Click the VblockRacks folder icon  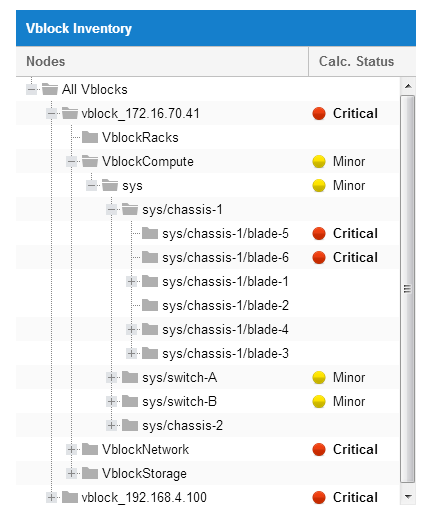pos(90,137)
